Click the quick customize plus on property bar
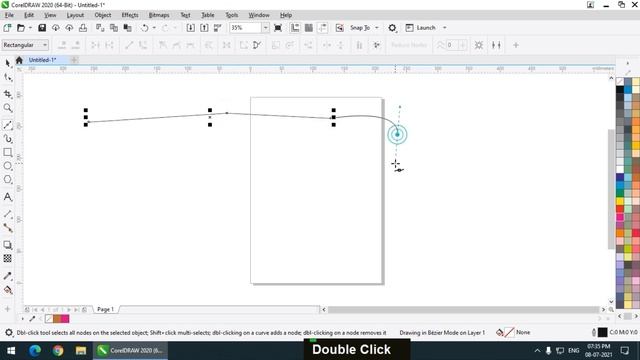The image size is (640, 360). pos(516,45)
